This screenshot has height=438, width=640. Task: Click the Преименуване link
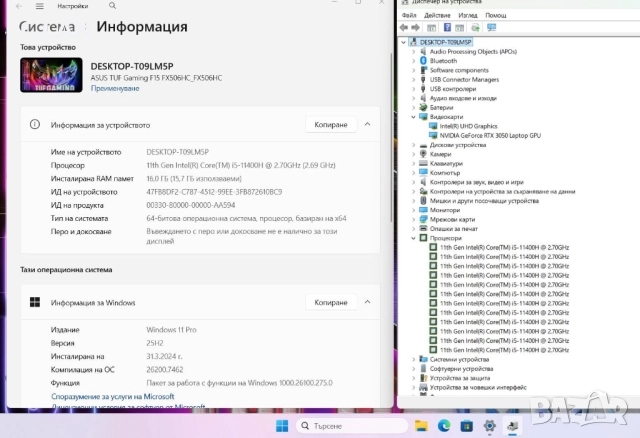pos(115,88)
